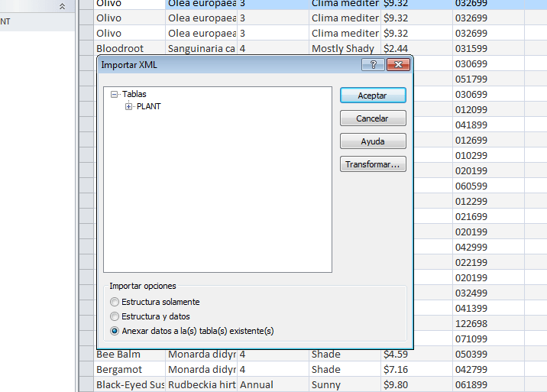Click the Mostly Shady cell
The width and height of the screenshot is (547, 392).
click(343, 49)
